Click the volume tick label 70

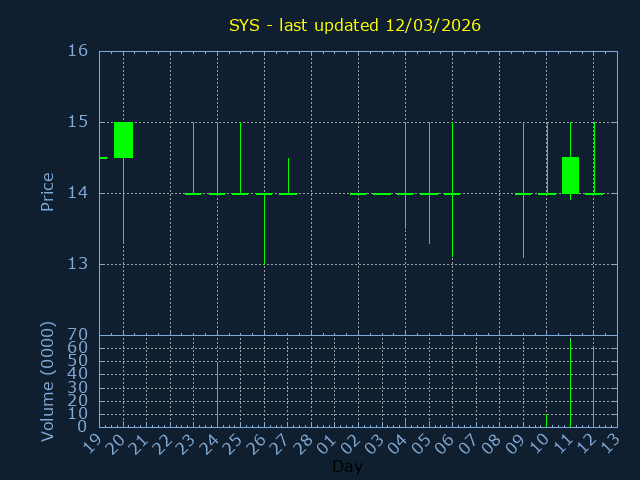78,335
